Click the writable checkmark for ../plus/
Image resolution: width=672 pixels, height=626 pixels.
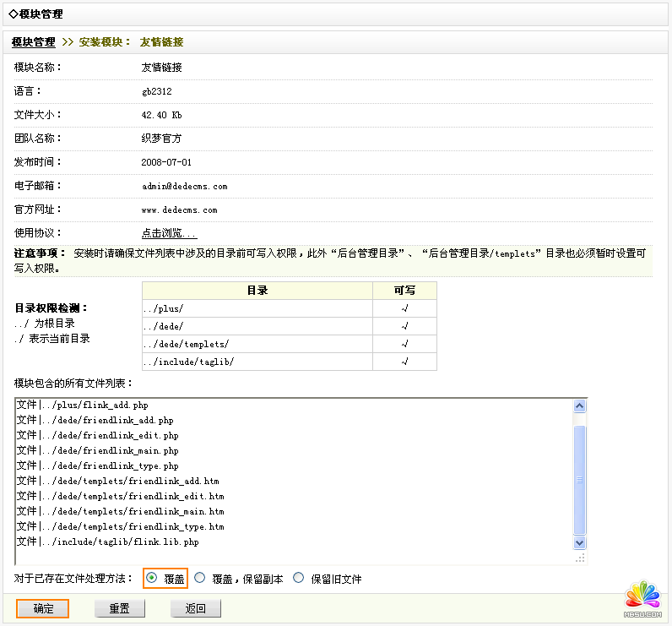point(404,308)
